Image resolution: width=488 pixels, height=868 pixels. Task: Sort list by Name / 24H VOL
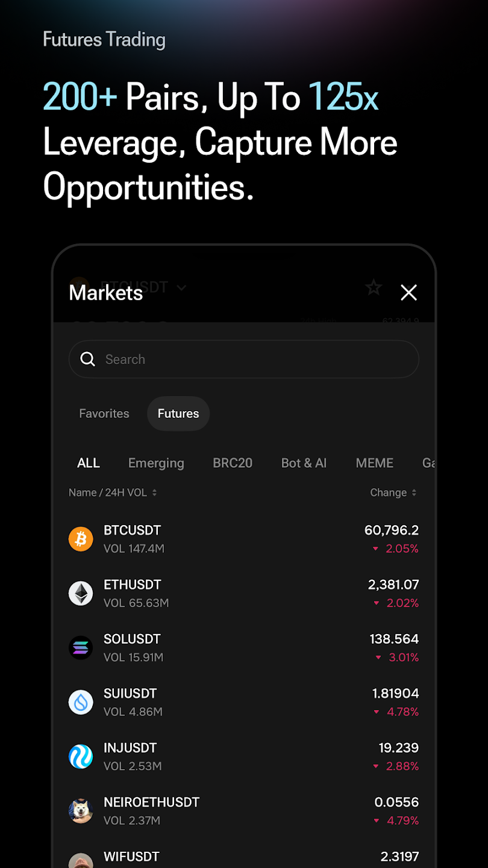pos(113,492)
